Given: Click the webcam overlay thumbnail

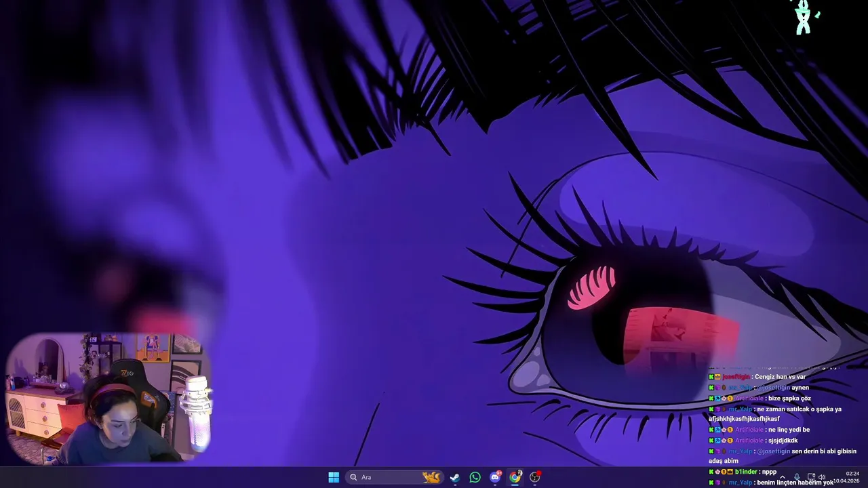Looking at the screenshot, I should (x=108, y=399).
